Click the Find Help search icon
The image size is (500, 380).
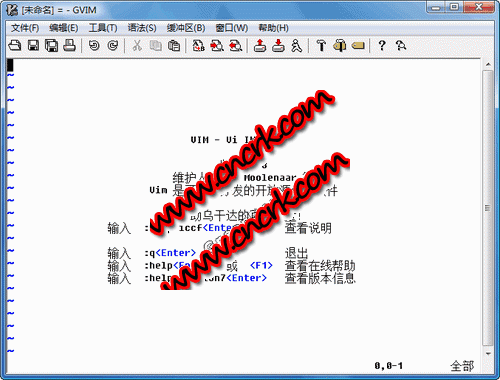(401, 45)
